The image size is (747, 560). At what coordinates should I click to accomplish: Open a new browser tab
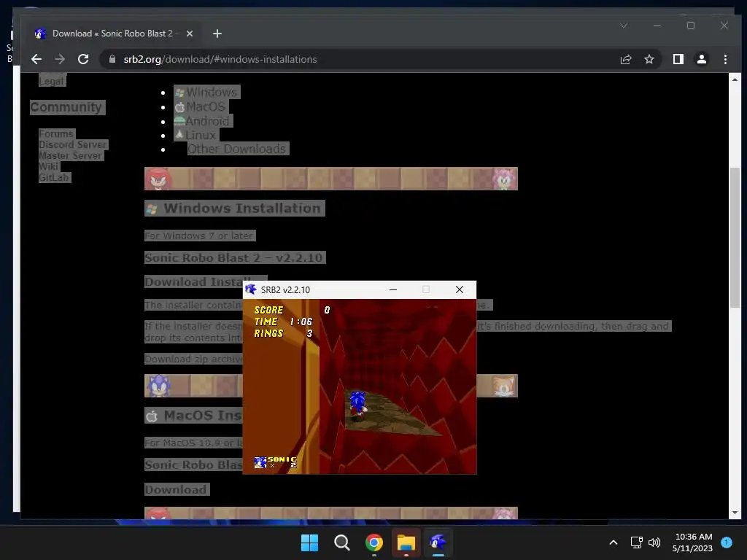coord(217,34)
